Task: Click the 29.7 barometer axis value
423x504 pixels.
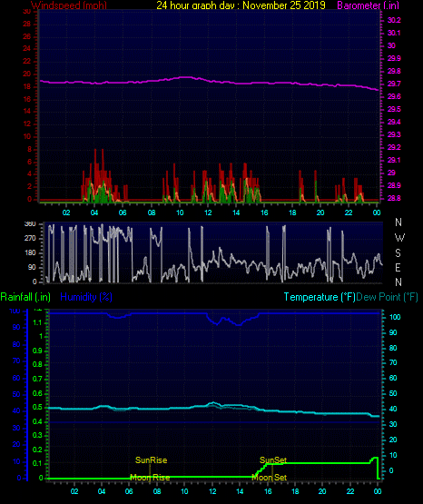Action: click(x=394, y=84)
